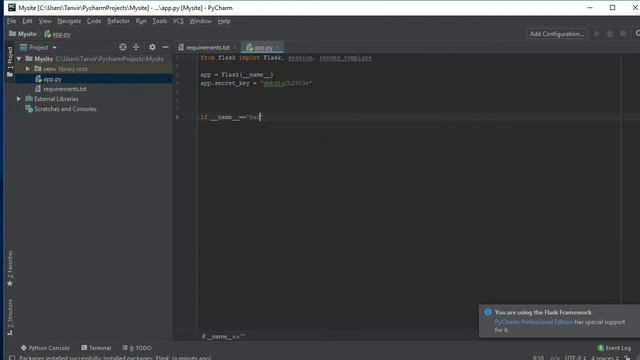Click the tool windows toggle icon in status bar
This screenshot has height=360, width=640.
12,358
